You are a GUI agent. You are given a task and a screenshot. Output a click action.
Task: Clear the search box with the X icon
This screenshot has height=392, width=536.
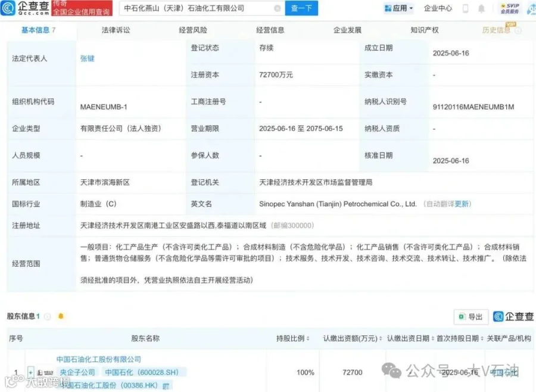tap(278, 8)
